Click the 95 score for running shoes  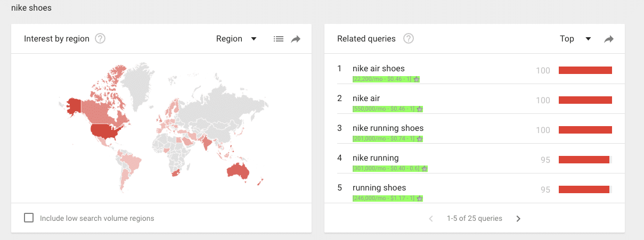(x=545, y=190)
